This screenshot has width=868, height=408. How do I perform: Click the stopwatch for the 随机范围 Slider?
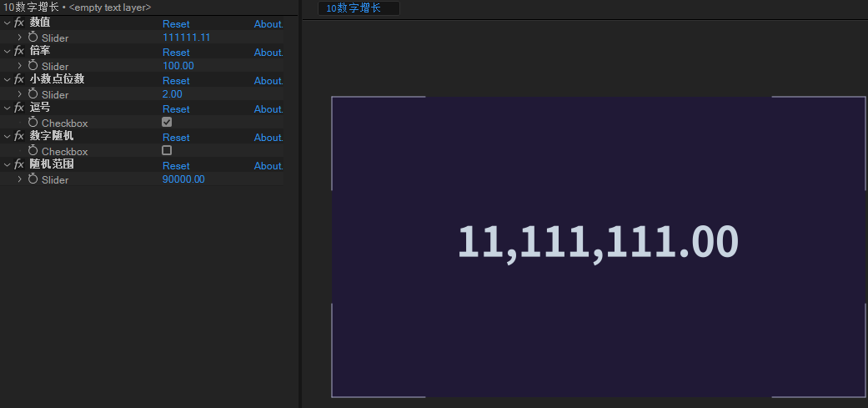coord(33,179)
